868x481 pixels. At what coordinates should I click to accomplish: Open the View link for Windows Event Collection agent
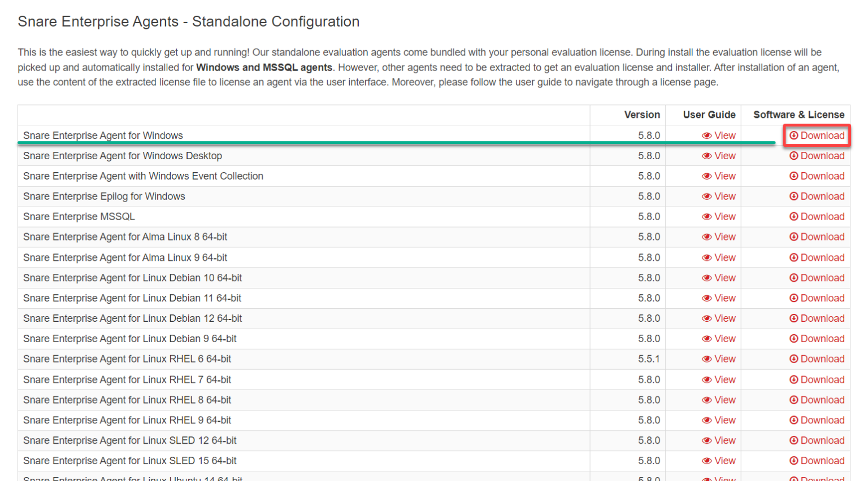[x=724, y=176]
